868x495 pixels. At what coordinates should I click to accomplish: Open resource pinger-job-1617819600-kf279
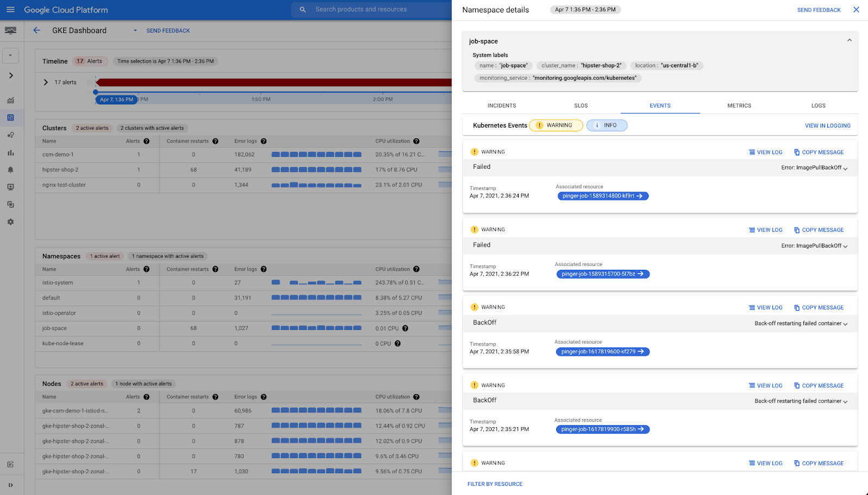(x=603, y=352)
